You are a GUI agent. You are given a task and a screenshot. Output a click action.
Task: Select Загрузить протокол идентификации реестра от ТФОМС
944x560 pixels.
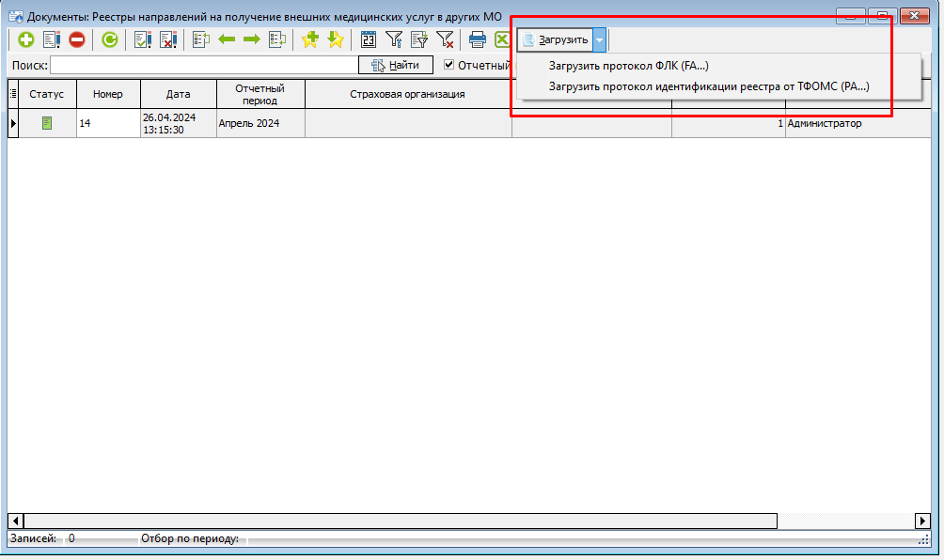click(708, 86)
